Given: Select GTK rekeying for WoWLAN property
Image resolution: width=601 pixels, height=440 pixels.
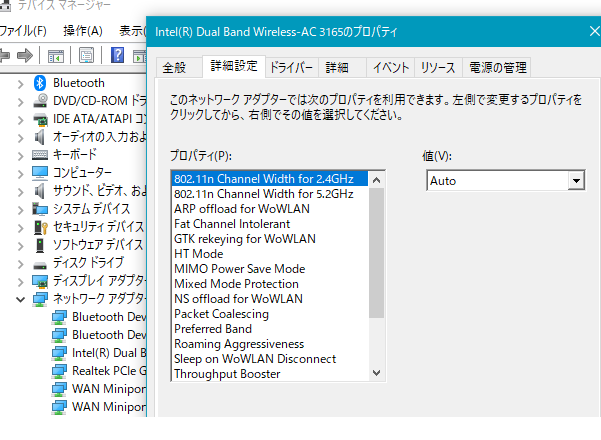Looking at the screenshot, I should pyautogui.click(x=270, y=238).
